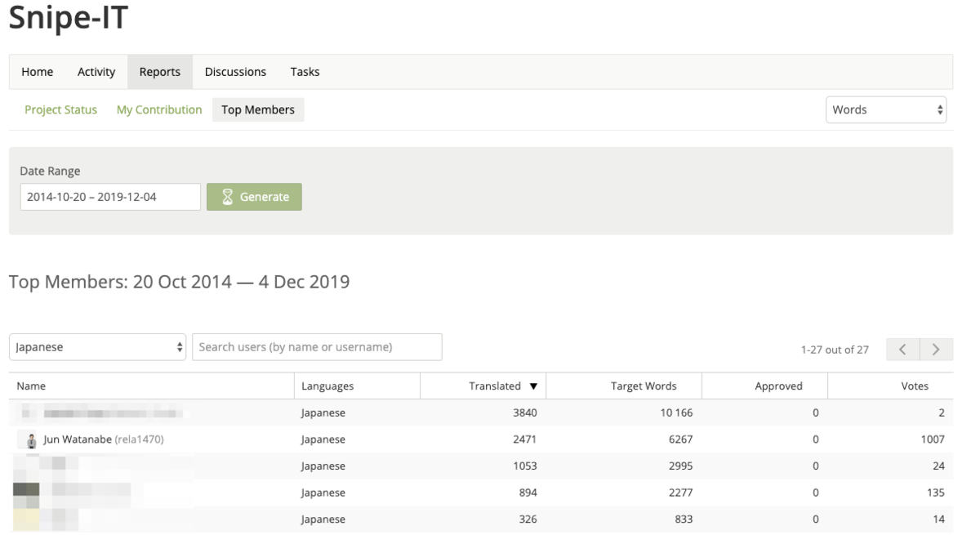Go to the next page arrow
980x535 pixels.
[x=936, y=350]
